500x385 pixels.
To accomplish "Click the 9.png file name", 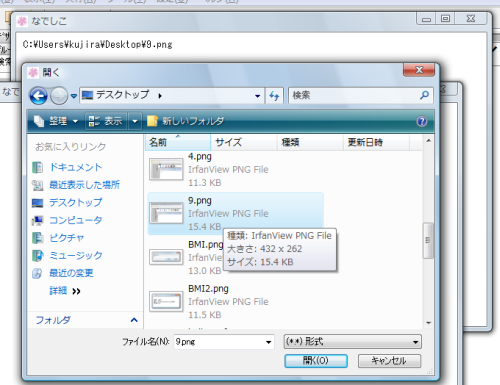I will point(200,200).
